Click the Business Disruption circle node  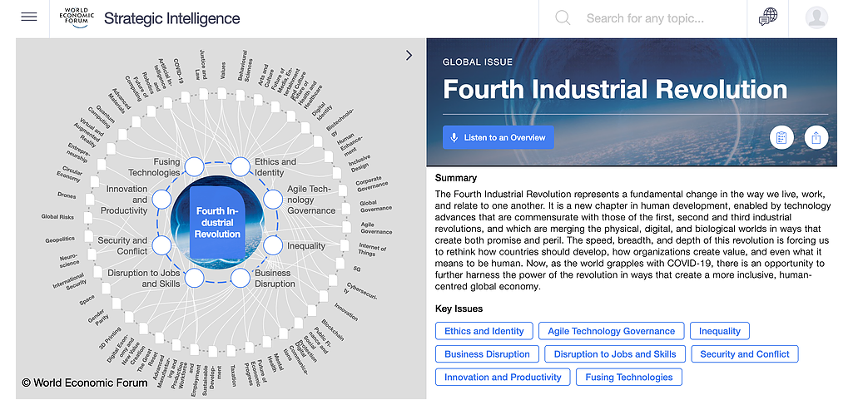click(241, 278)
